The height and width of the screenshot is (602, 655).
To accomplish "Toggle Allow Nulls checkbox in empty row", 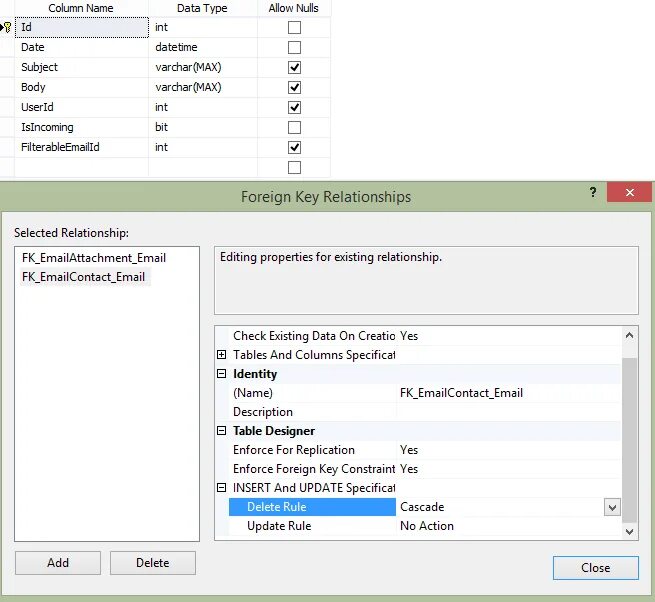I will coord(294,168).
